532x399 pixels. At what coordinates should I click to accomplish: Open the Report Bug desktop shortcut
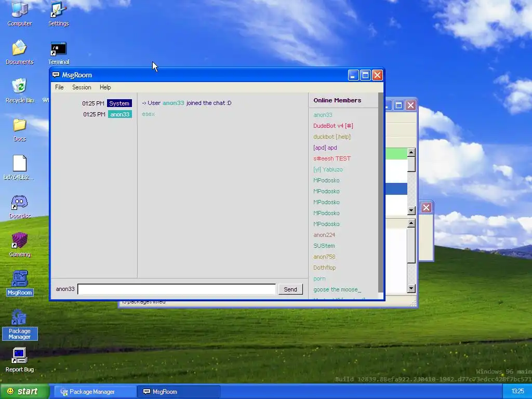coord(19,360)
